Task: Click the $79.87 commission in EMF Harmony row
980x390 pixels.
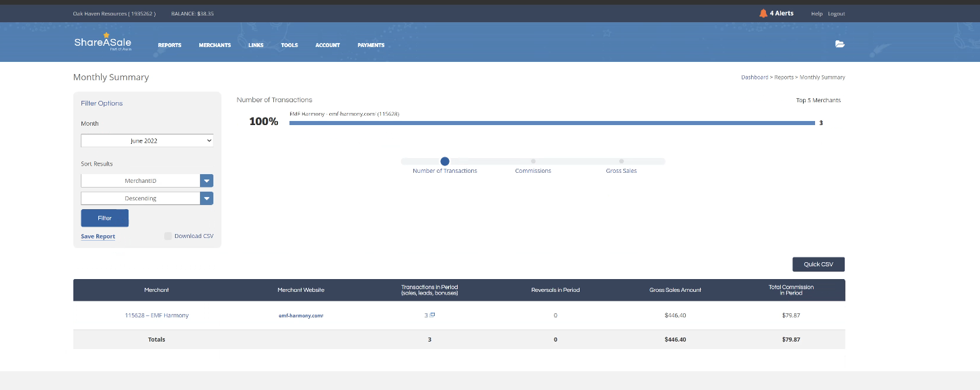Action: tap(791, 315)
